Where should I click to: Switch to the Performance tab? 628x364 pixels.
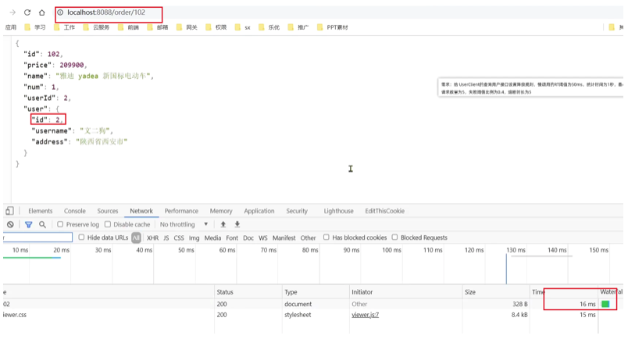(181, 211)
